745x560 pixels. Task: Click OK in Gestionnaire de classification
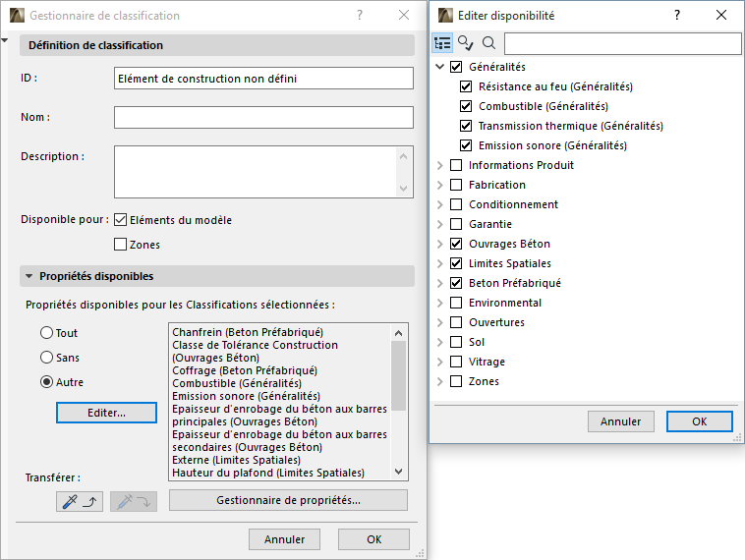(373, 539)
